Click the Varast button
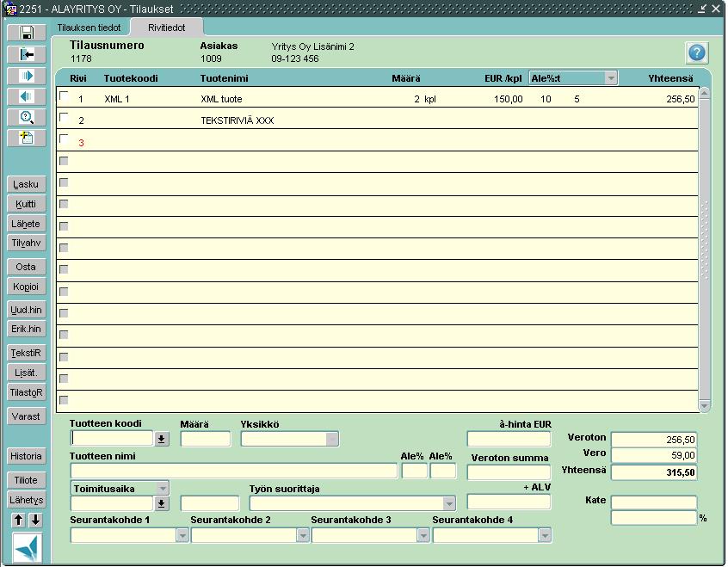Image resolution: width=728 pixels, height=567 pixels. [x=27, y=416]
